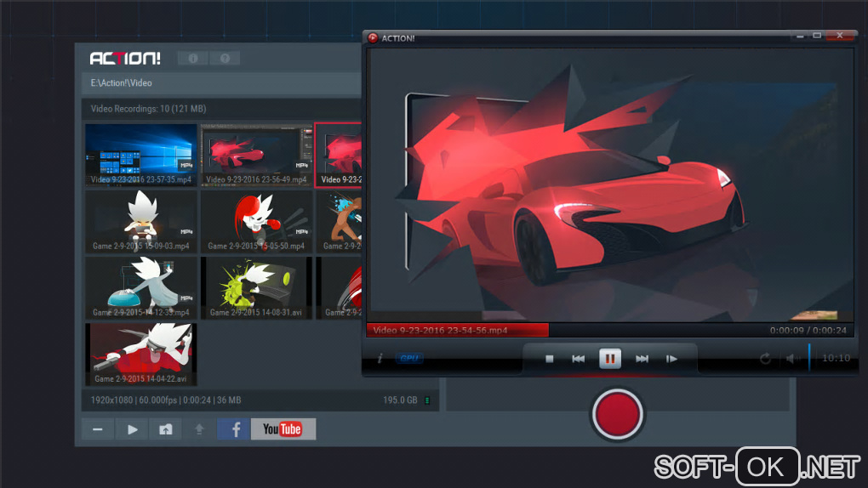Click the player video preview of red car
868x488 pixels.
tap(609, 184)
